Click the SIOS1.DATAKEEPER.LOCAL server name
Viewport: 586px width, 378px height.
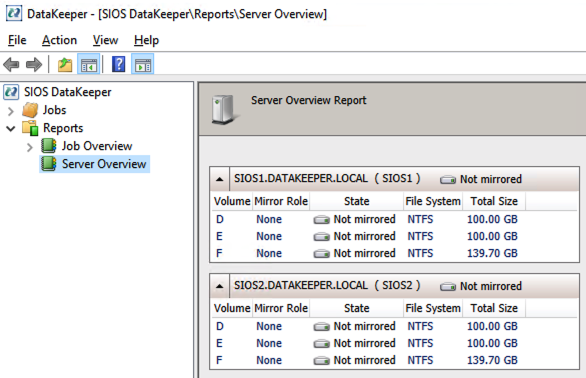click(x=301, y=178)
